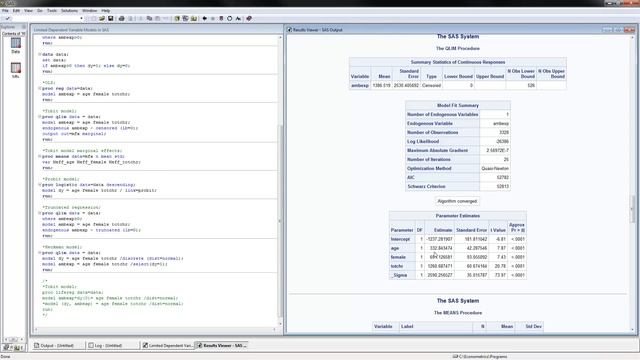Switch to Explorer tab at bottom-left
Viewport: 640px width, 360px height.
(x=18, y=347)
